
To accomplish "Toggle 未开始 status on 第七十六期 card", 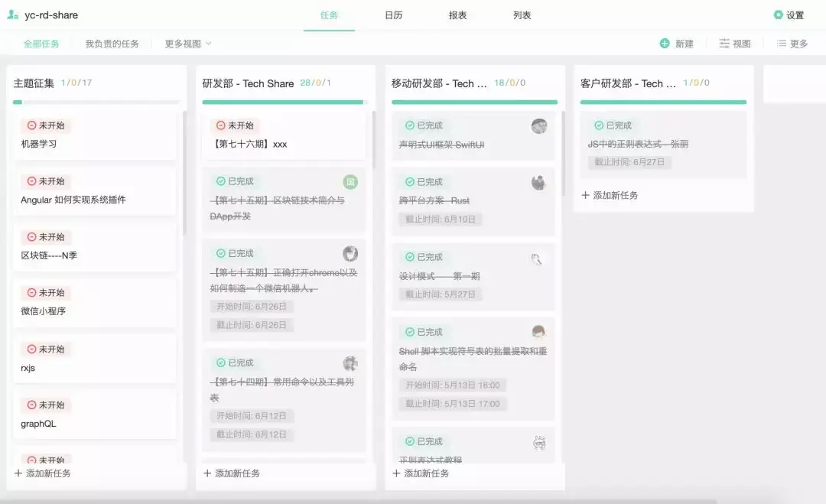I will [x=235, y=125].
